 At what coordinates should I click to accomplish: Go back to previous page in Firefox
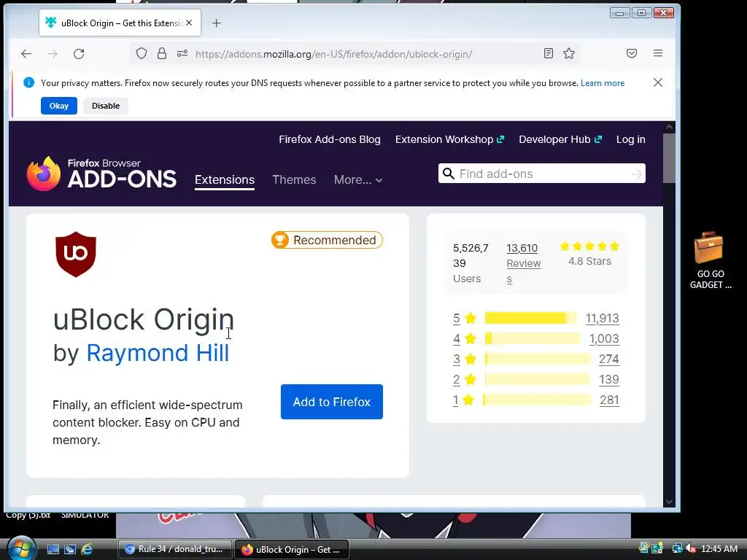click(x=26, y=54)
